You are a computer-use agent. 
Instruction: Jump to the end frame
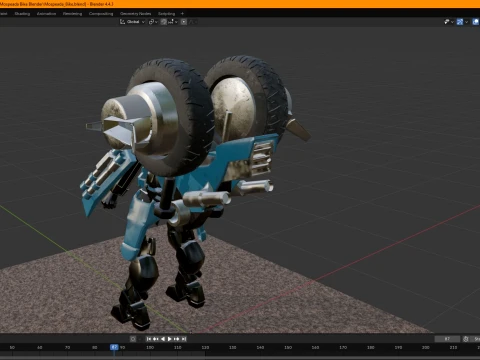point(183,339)
